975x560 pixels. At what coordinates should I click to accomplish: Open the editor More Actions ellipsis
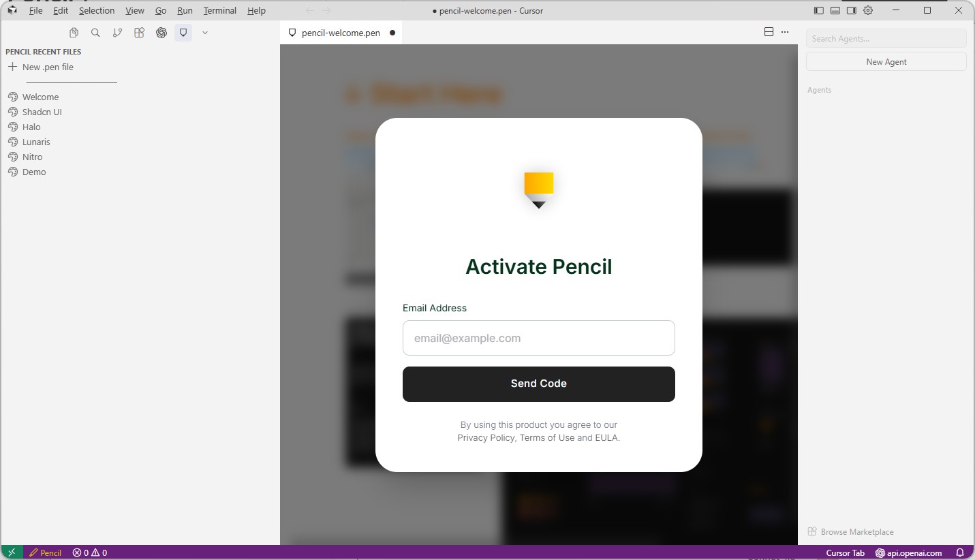coord(785,32)
